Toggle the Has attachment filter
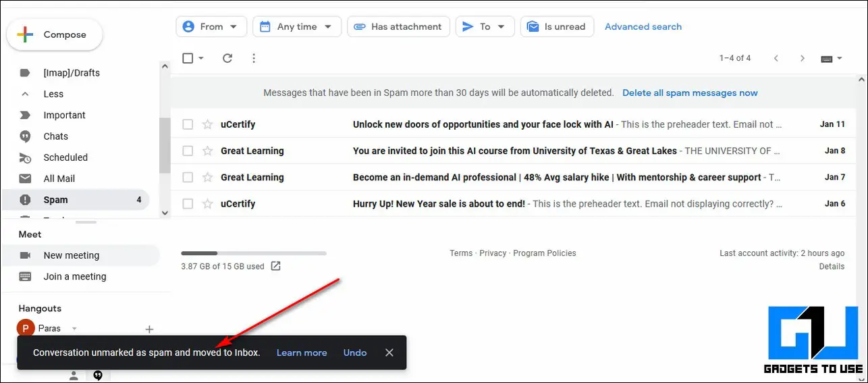Viewport: 868px width, 383px height. coord(398,27)
